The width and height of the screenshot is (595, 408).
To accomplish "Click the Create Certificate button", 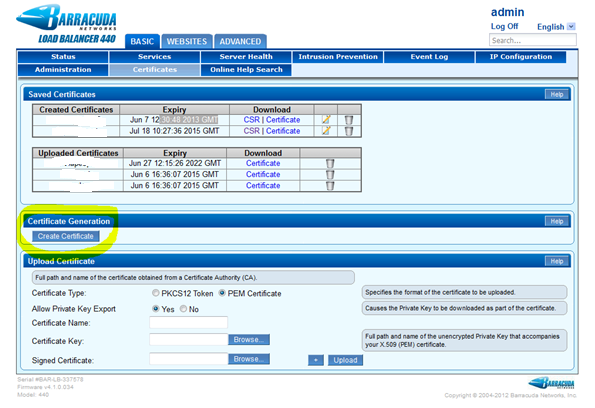I will 66,236.
